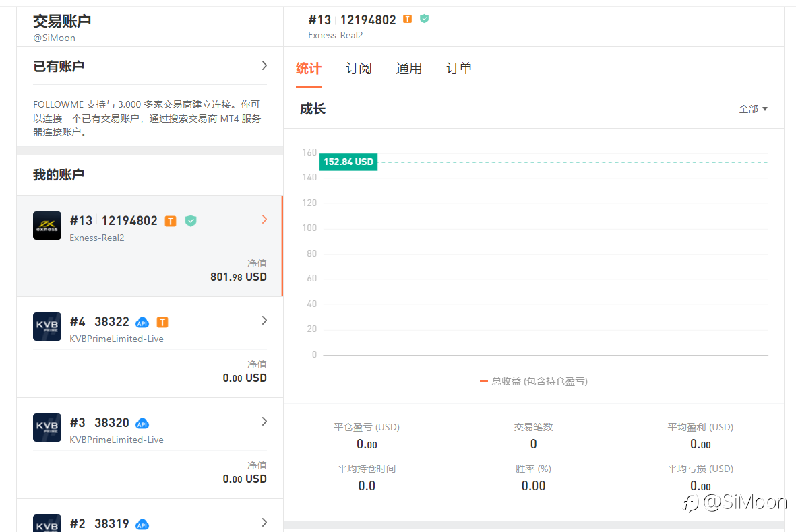Screen dimensions: 796x532
Task: Click the 152.84 USD chart value label
Action: (x=348, y=162)
